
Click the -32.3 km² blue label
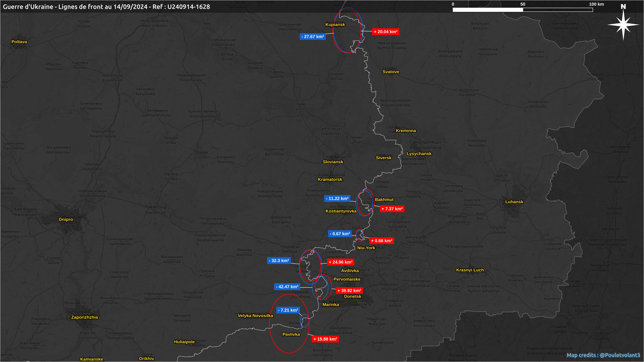[279, 261]
